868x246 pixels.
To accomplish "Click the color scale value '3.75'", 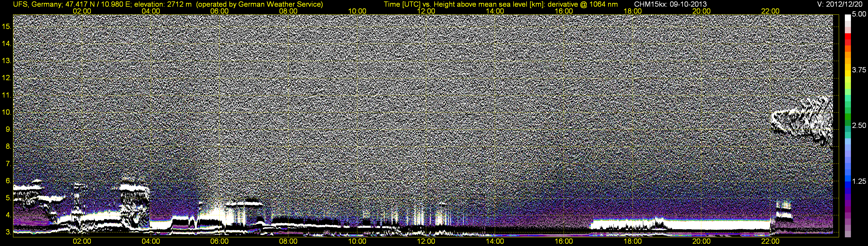I will 859,70.
